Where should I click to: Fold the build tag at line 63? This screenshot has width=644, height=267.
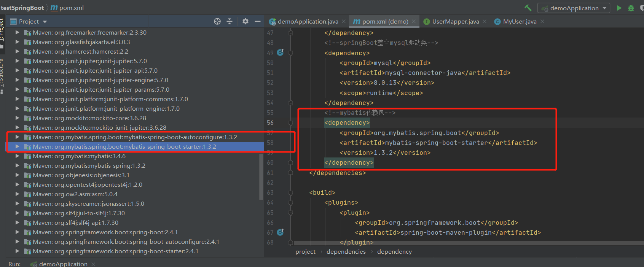coord(291,193)
